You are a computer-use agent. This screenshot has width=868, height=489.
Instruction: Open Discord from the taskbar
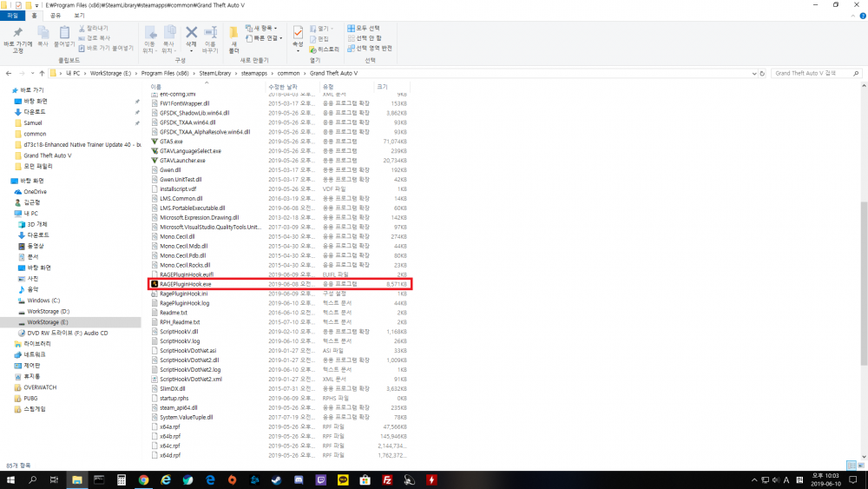pyautogui.click(x=299, y=480)
